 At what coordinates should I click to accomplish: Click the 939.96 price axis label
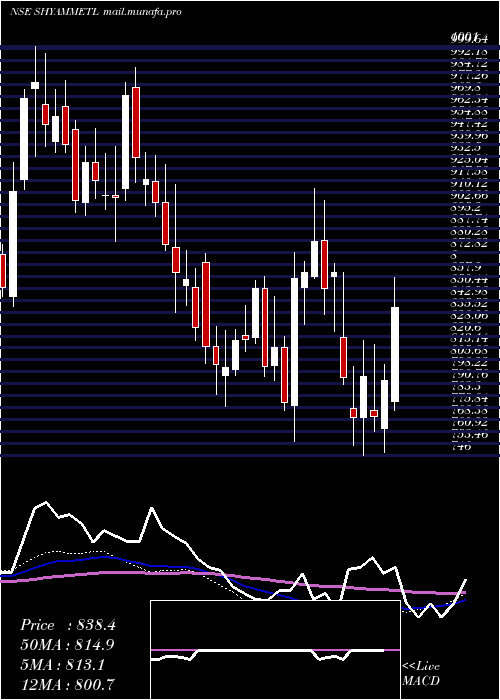click(x=468, y=136)
